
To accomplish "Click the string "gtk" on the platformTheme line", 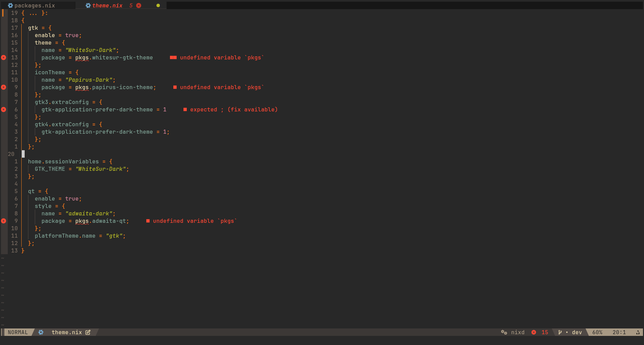I will (x=114, y=236).
